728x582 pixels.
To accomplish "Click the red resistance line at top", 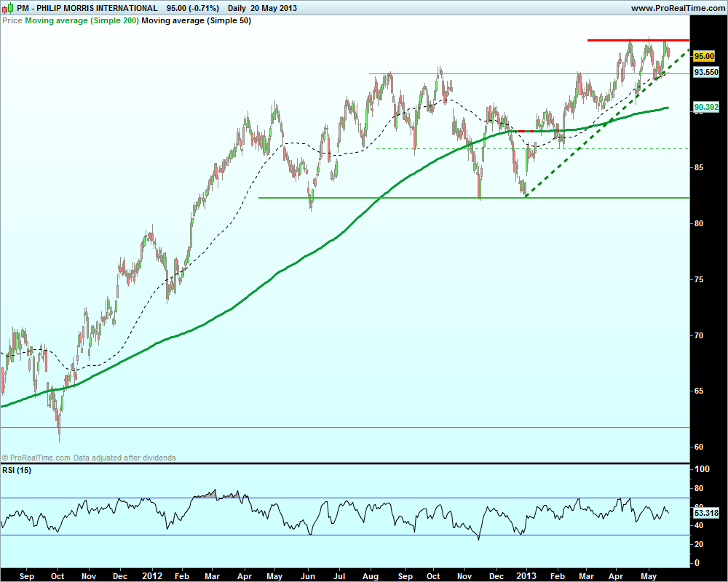I will [x=638, y=41].
